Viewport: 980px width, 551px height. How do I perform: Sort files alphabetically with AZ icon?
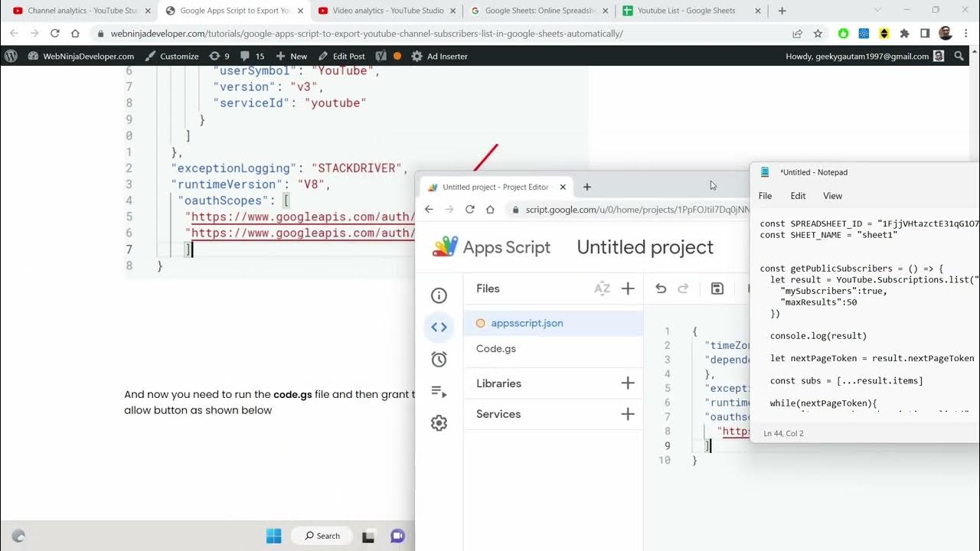(x=602, y=289)
